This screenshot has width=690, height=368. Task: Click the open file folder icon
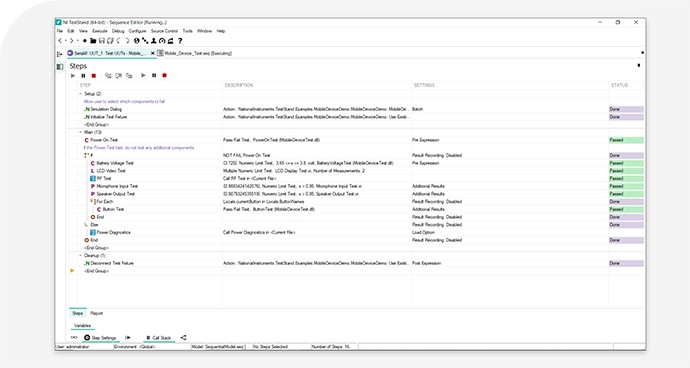(93, 40)
